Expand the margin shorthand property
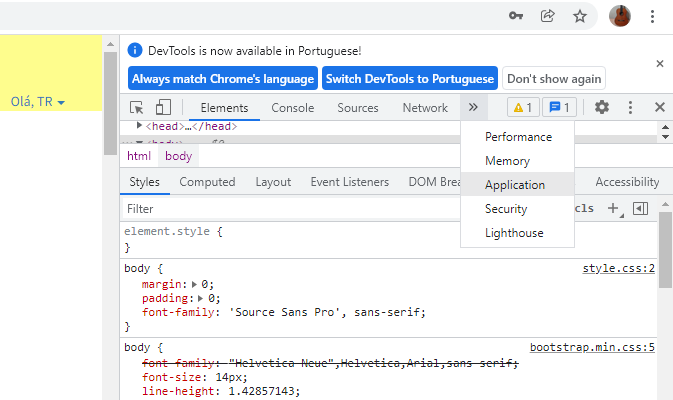Screen dimensions: 673x400 [x=194, y=284]
